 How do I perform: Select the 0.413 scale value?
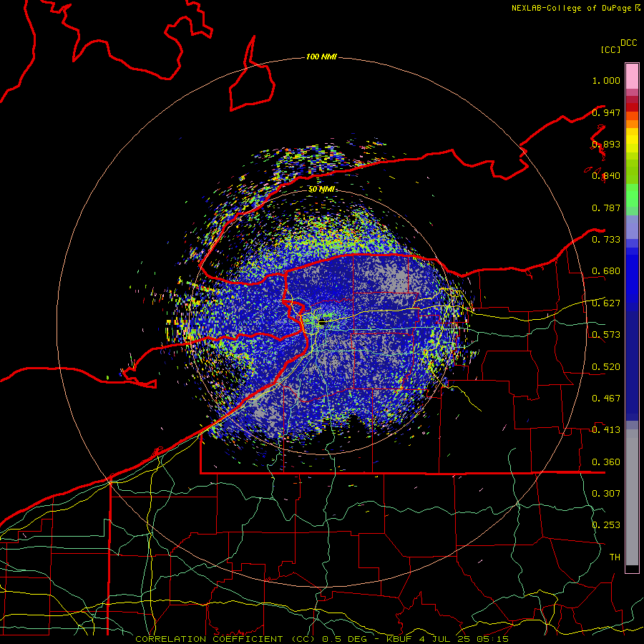tap(606, 430)
